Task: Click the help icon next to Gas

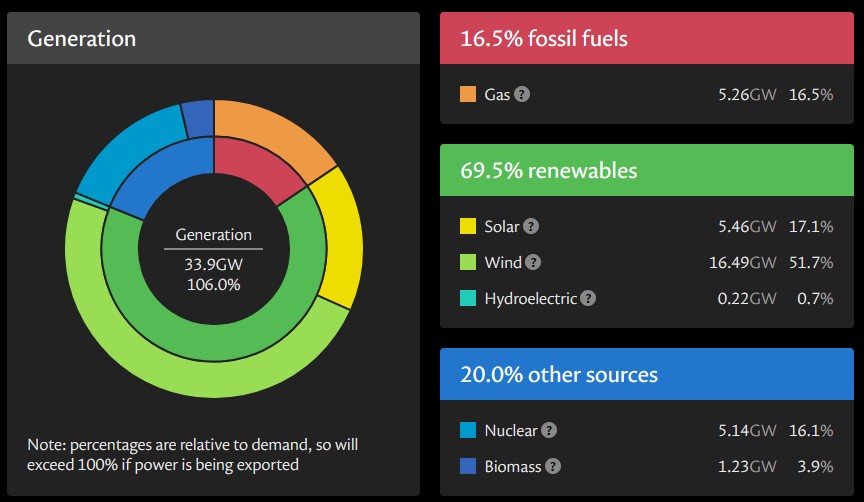Action: pos(522,94)
